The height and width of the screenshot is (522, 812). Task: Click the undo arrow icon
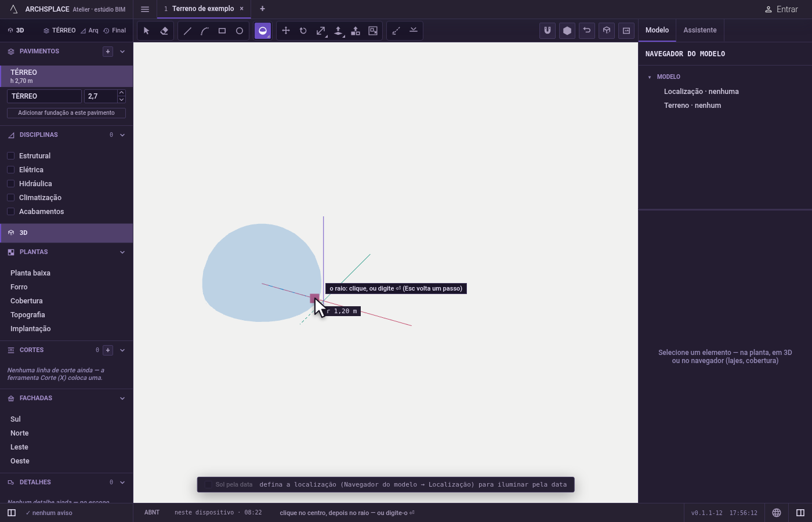[x=587, y=31]
